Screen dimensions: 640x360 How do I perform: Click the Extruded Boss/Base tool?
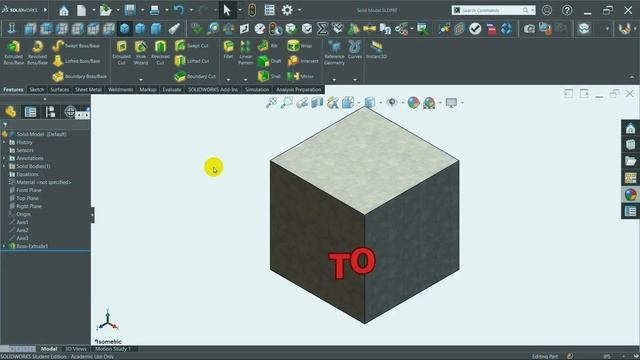[x=13, y=53]
